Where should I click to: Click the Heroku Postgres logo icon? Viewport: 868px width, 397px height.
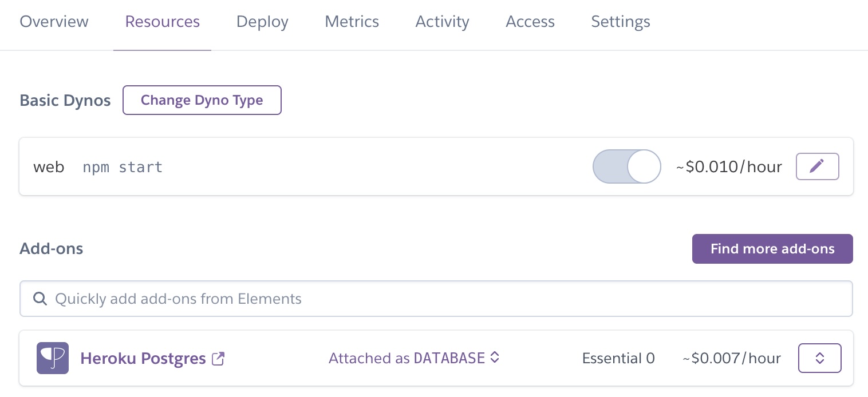(53, 358)
